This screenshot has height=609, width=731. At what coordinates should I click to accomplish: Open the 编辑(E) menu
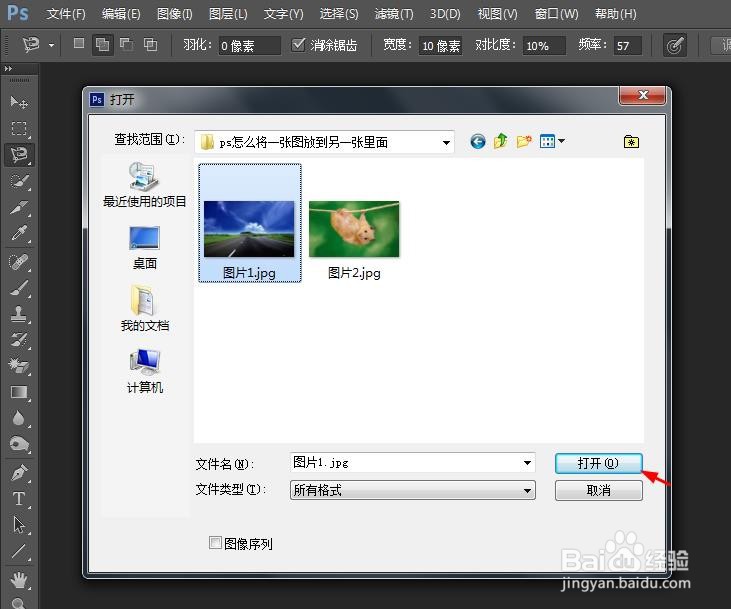tap(121, 14)
